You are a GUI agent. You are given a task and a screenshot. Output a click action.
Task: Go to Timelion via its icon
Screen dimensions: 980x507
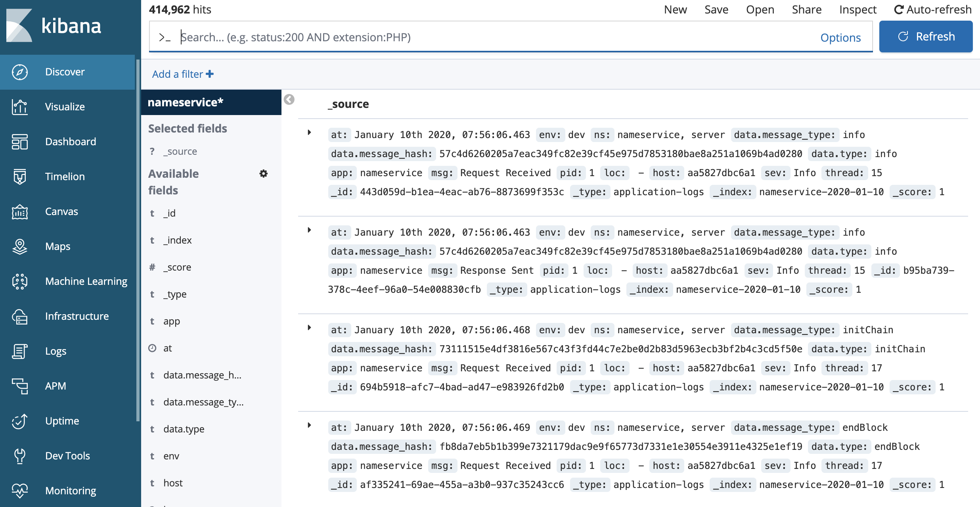tap(19, 177)
